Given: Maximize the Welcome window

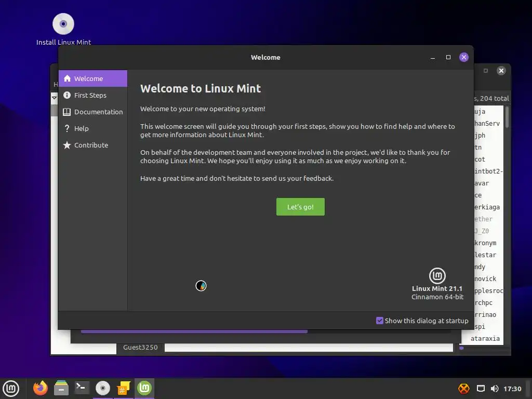Looking at the screenshot, I should [x=448, y=57].
